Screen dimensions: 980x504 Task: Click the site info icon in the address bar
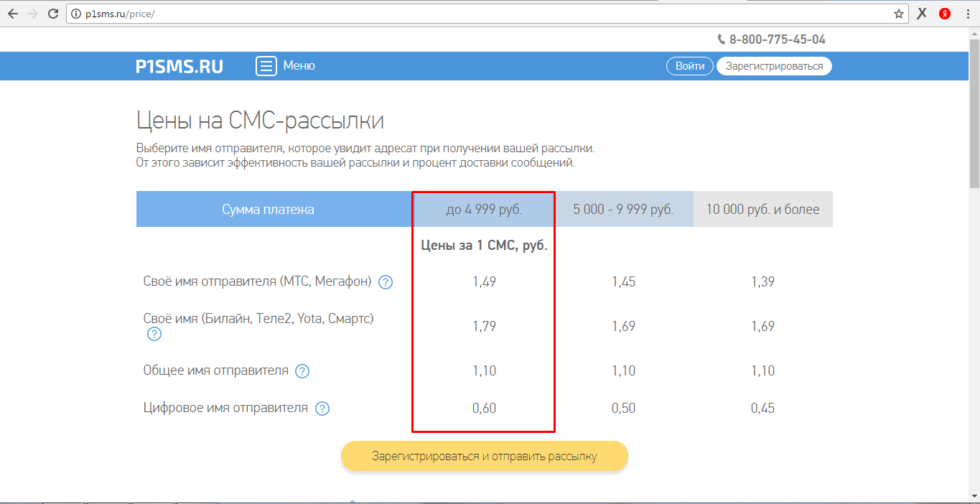click(76, 14)
